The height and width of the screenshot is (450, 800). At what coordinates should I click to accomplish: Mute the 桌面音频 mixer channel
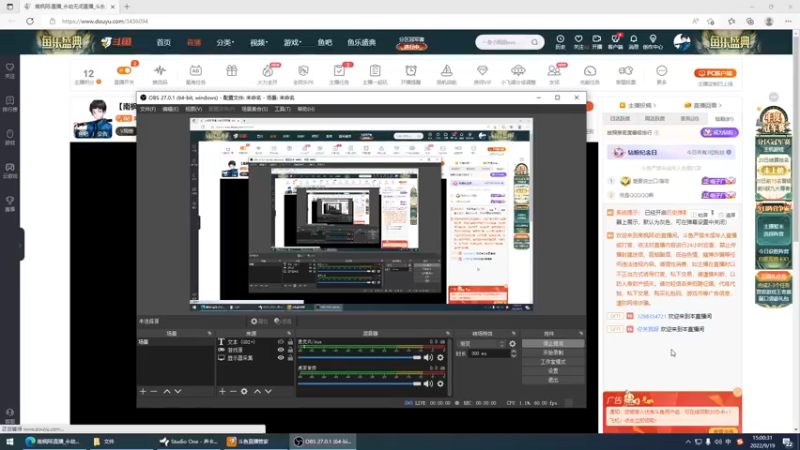[x=428, y=384]
